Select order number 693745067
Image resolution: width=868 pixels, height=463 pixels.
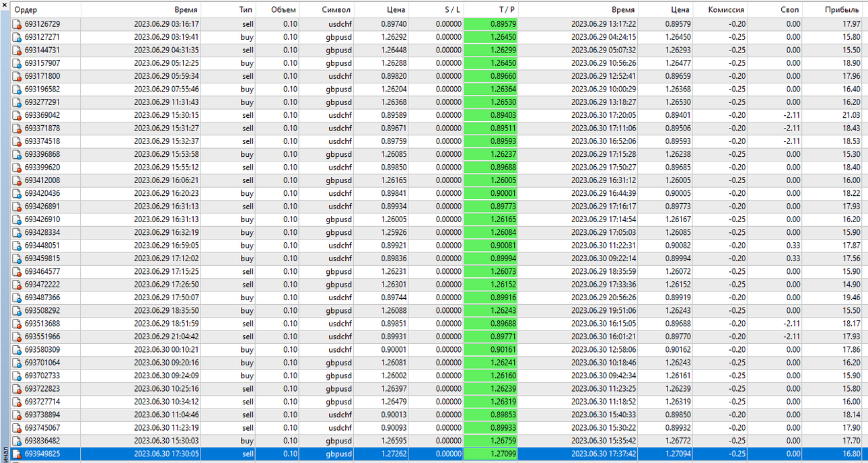[x=42, y=428]
